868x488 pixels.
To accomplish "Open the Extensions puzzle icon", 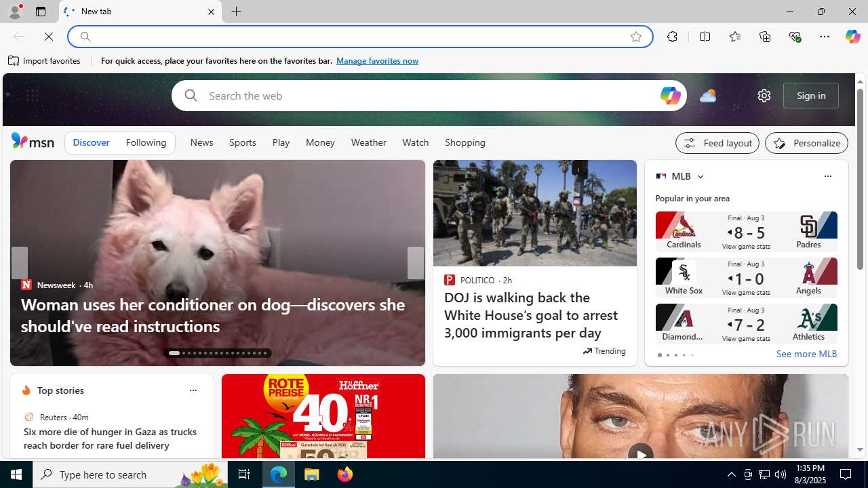I will (x=672, y=37).
